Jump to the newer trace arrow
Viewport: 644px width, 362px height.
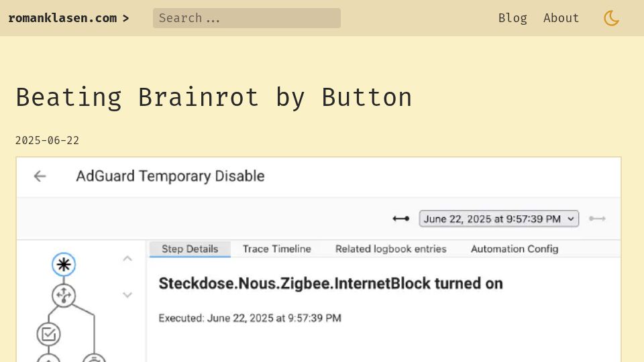[597, 219]
